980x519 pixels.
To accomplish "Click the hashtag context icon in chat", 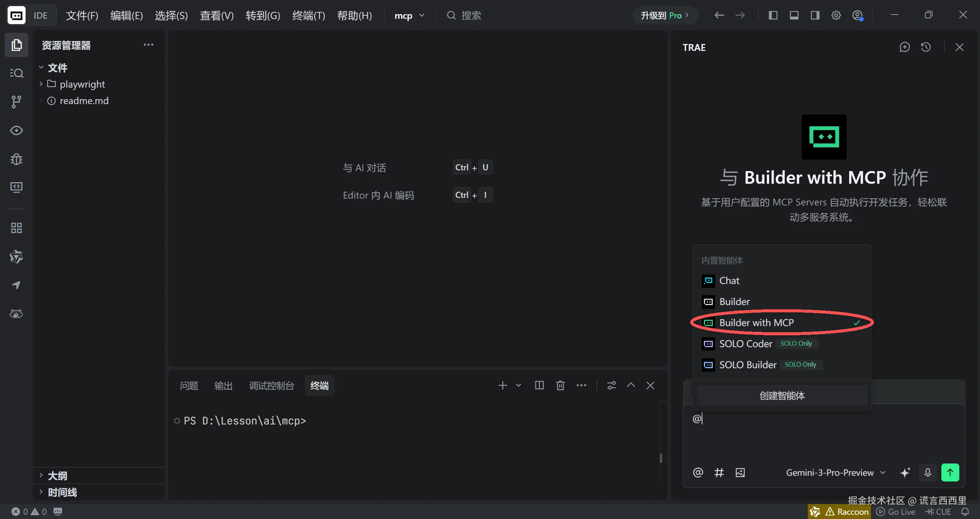I will [x=719, y=472].
